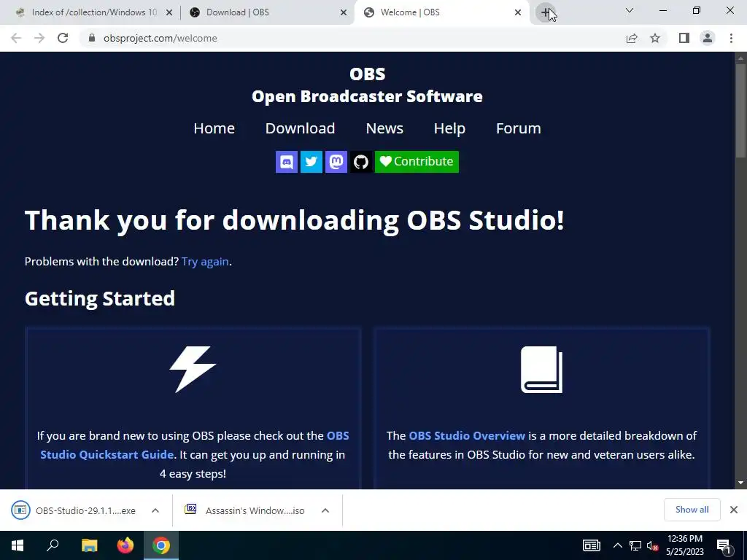Open the downloaded OBS-Studio-29.1.1 exe file

[74, 510]
